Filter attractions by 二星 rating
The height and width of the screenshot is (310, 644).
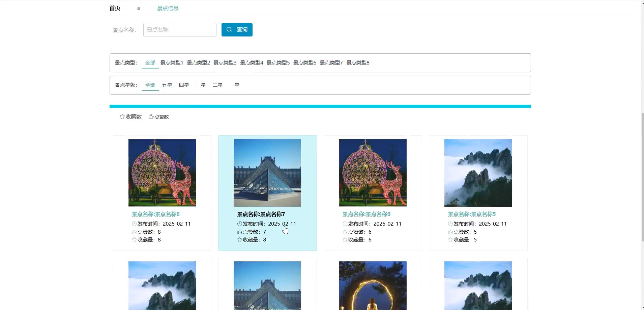click(217, 85)
